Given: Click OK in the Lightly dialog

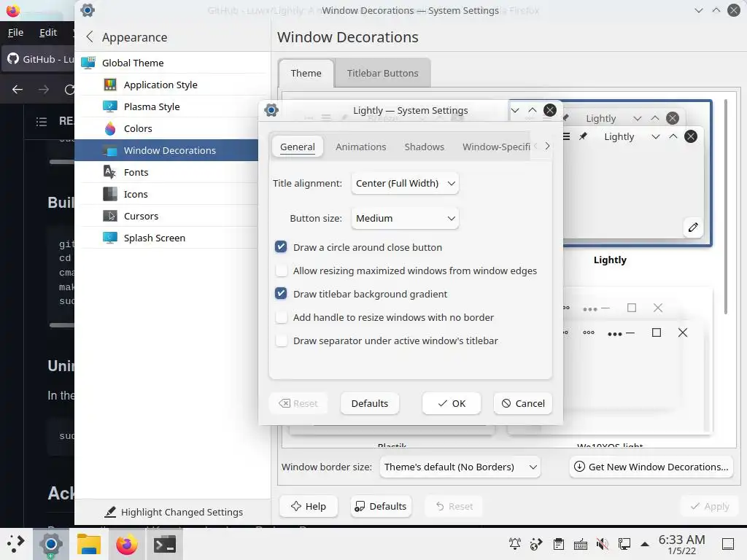Looking at the screenshot, I should [451, 403].
